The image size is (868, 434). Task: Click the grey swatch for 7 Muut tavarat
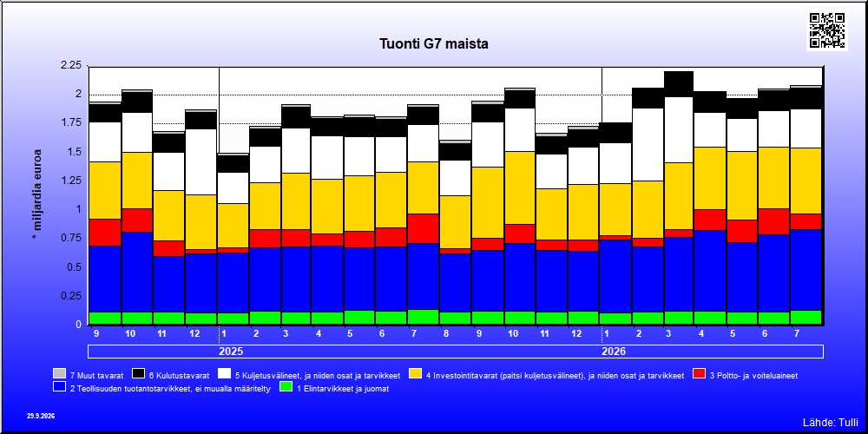[59, 374]
